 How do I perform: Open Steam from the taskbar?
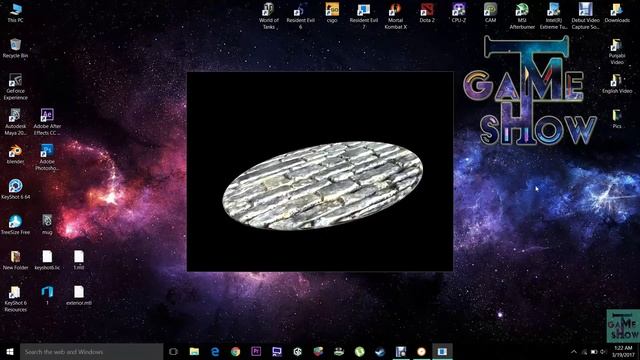[x=380, y=351]
